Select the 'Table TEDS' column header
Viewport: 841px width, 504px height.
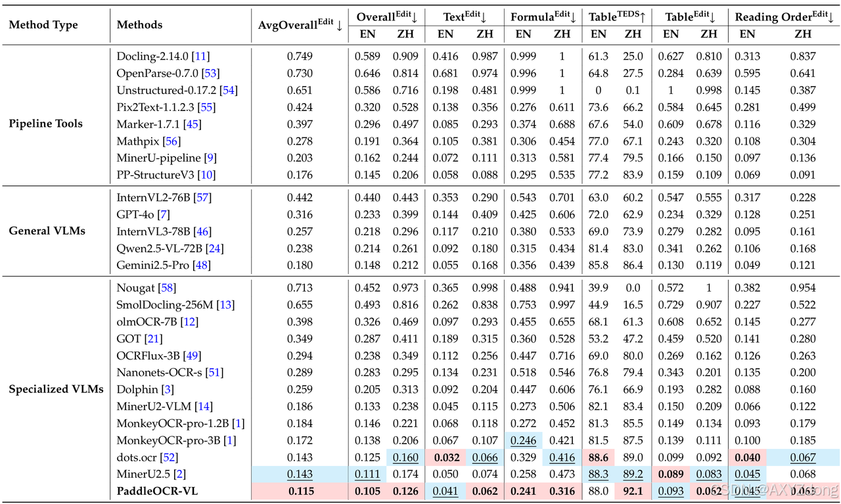pos(616,18)
